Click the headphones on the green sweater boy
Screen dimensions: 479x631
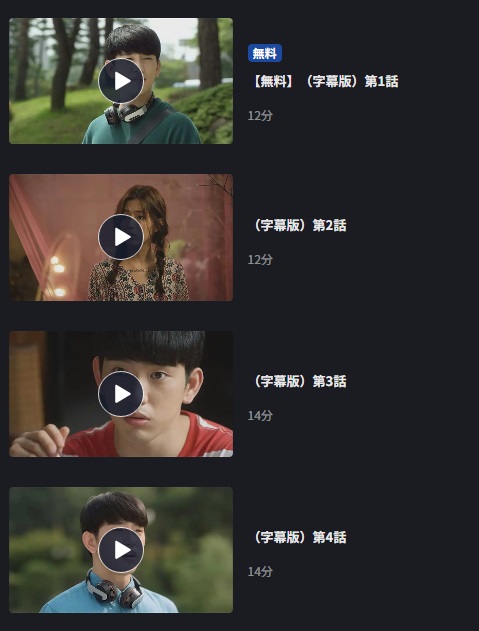point(128,113)
